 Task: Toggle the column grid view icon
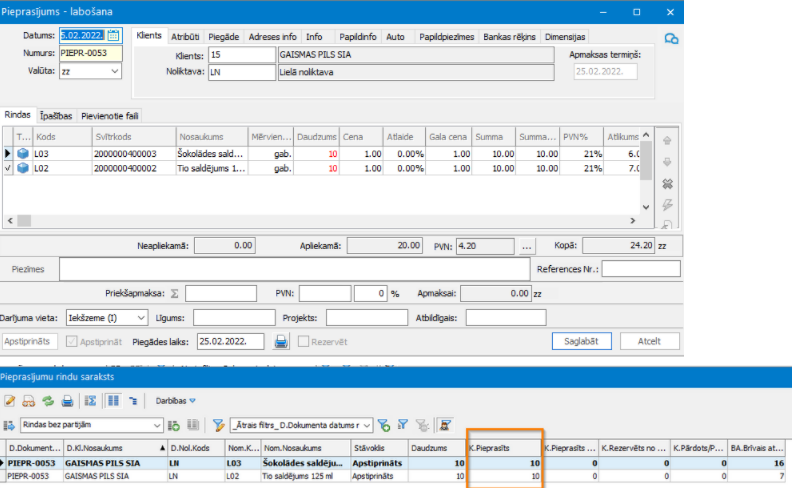pyautogui.click(x=113, y=401)
